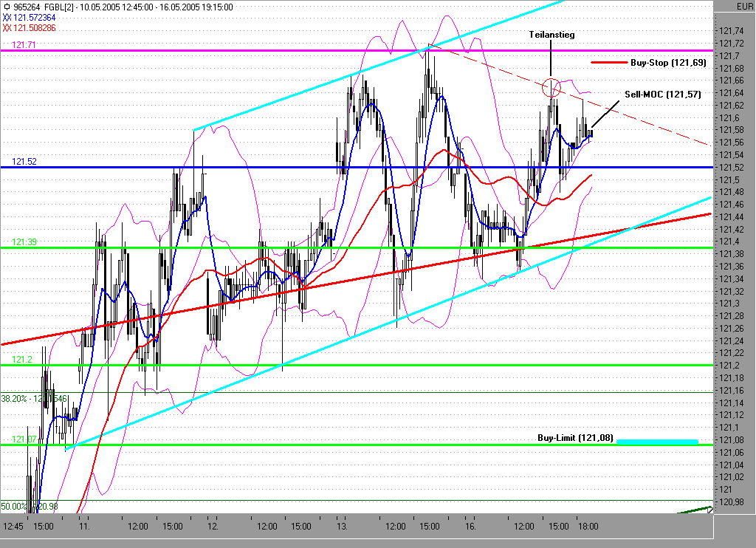This screenshot has width=756, height=548.
Task: Click the 16. date label on time axis
Action: (471, 527)
